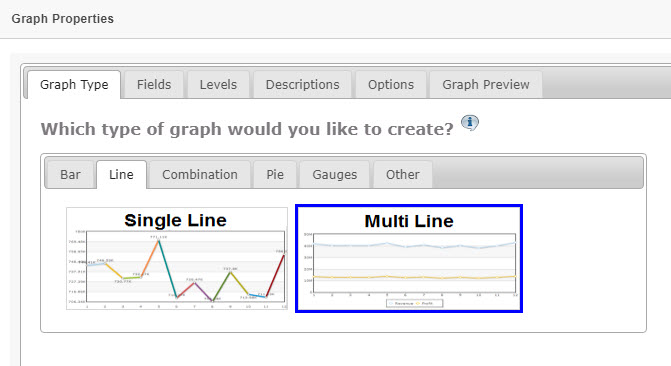Choose the Pie graph category

(275, 175)
